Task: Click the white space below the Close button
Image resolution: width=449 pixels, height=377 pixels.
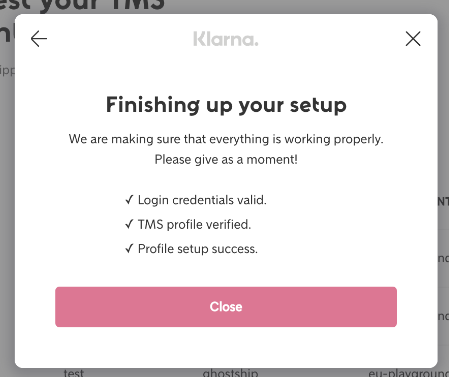Action: coord(226,347)
